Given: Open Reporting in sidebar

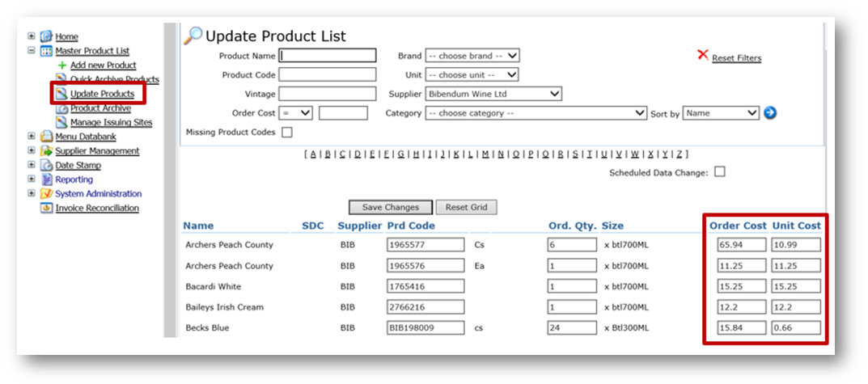Looking at the screenshot, I should point(74,179).
